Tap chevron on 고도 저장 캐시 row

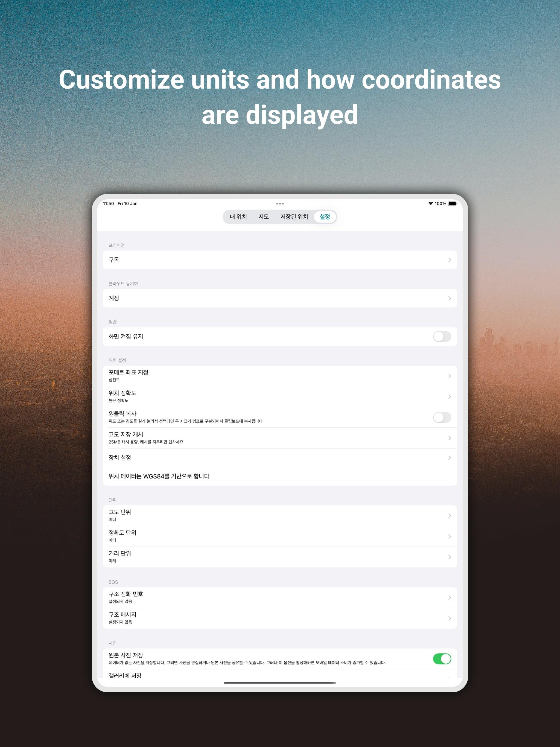(x=450, y=438)
